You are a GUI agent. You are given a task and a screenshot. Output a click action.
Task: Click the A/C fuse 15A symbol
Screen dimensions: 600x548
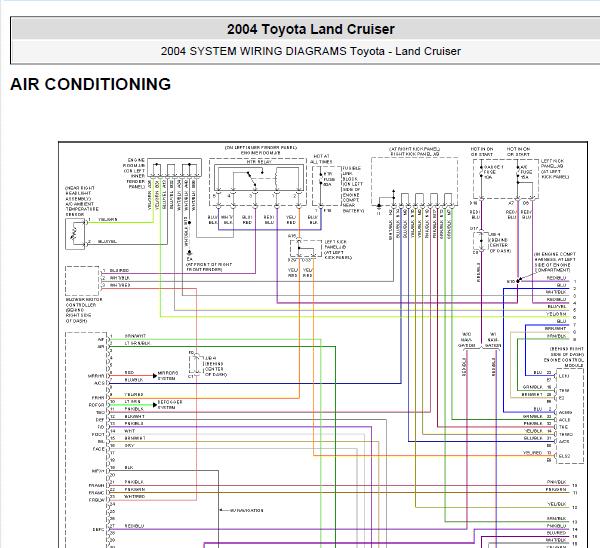(x=518, y=173)
